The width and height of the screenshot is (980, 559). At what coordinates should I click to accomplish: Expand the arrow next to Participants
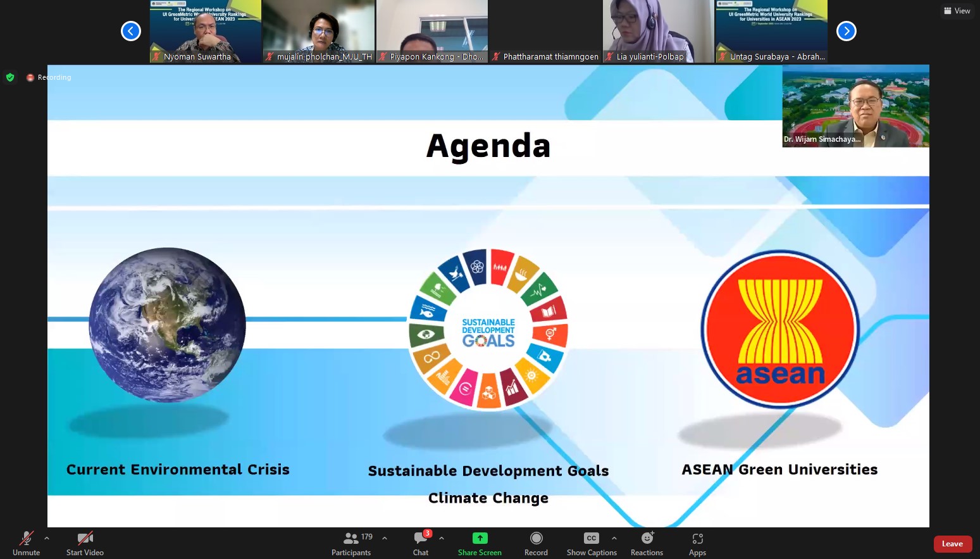pos(385,538)
